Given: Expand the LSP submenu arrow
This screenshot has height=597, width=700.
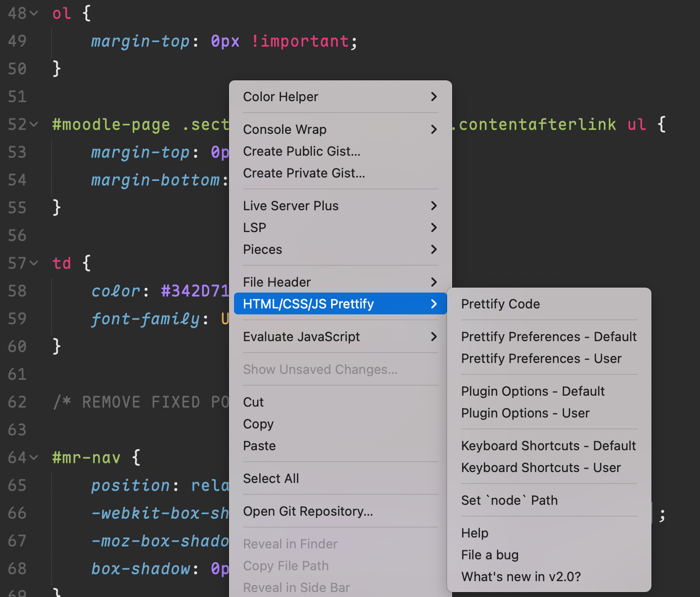Looking at the screenshot, I should (x=433, y=228).
